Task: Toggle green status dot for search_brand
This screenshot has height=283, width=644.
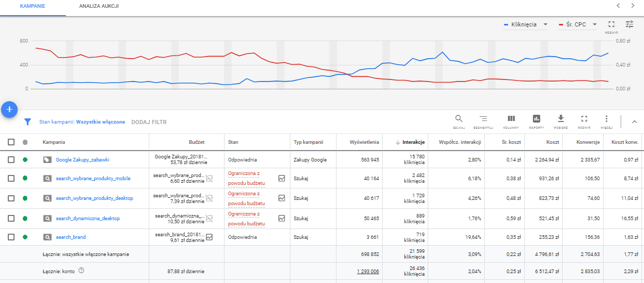Action: coord(25,237)
